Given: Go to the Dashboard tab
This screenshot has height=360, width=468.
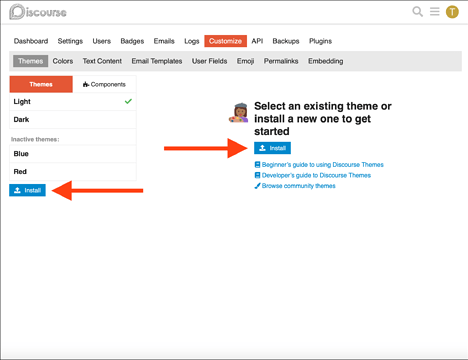Looking at the screenshot, I should tap(31, 41).
